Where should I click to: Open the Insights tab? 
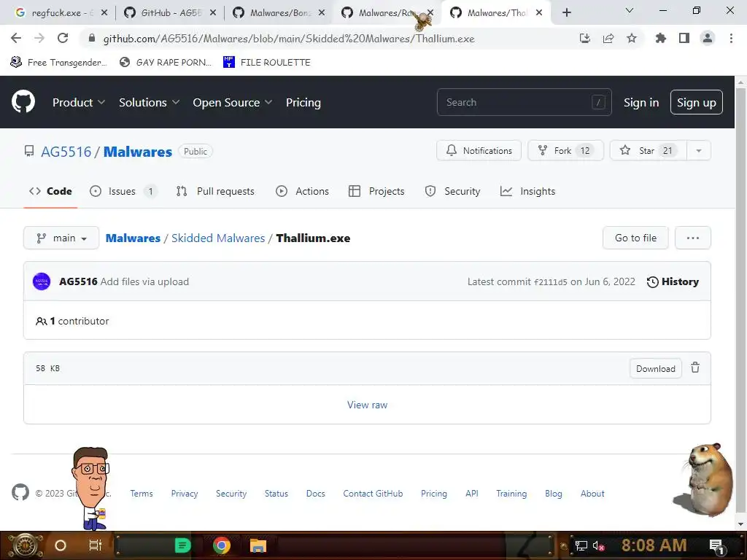pos(528,191)
